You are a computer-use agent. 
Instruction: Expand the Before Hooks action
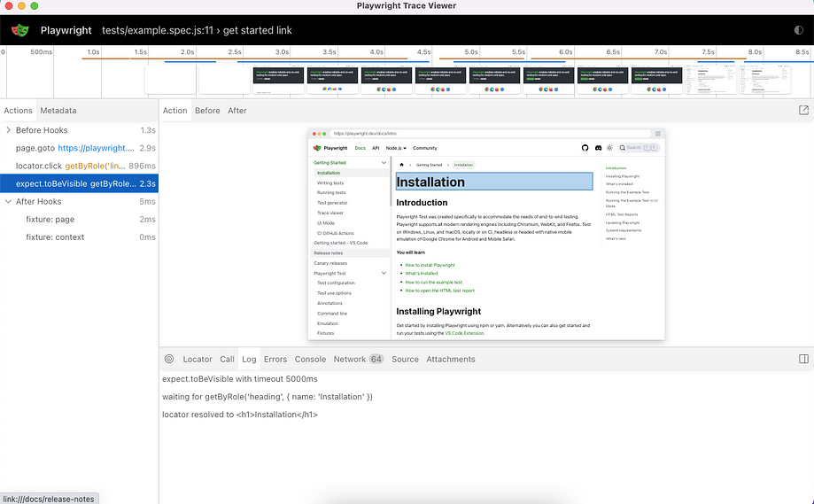point(8,130)
